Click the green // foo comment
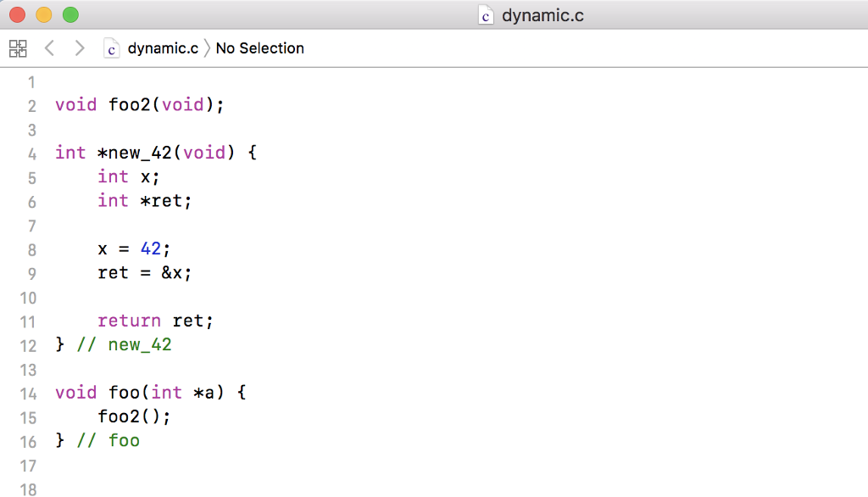This screenshot has height=497, width=868. click(x=108, y=441)
